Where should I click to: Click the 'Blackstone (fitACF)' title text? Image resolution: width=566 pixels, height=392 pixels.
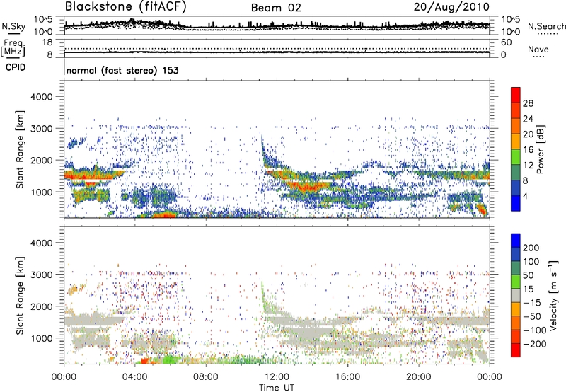coord(125,6)
